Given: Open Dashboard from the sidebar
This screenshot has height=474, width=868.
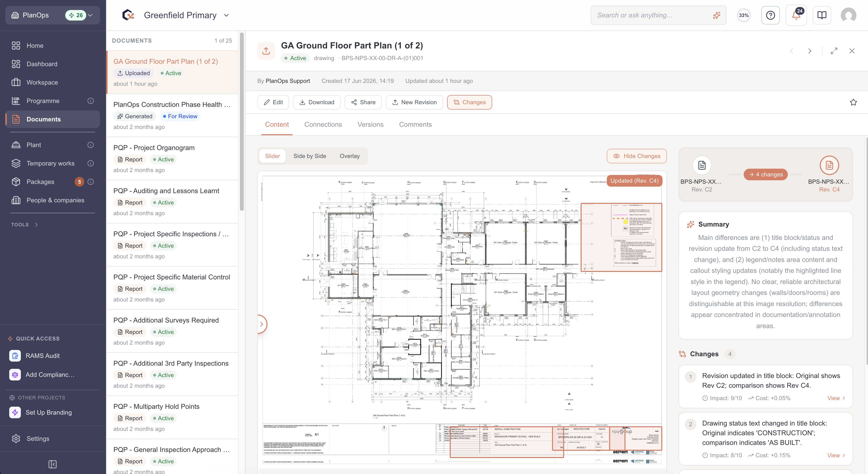Looking at the screenshot, I should pyautogui.click(x=53, y=64).
